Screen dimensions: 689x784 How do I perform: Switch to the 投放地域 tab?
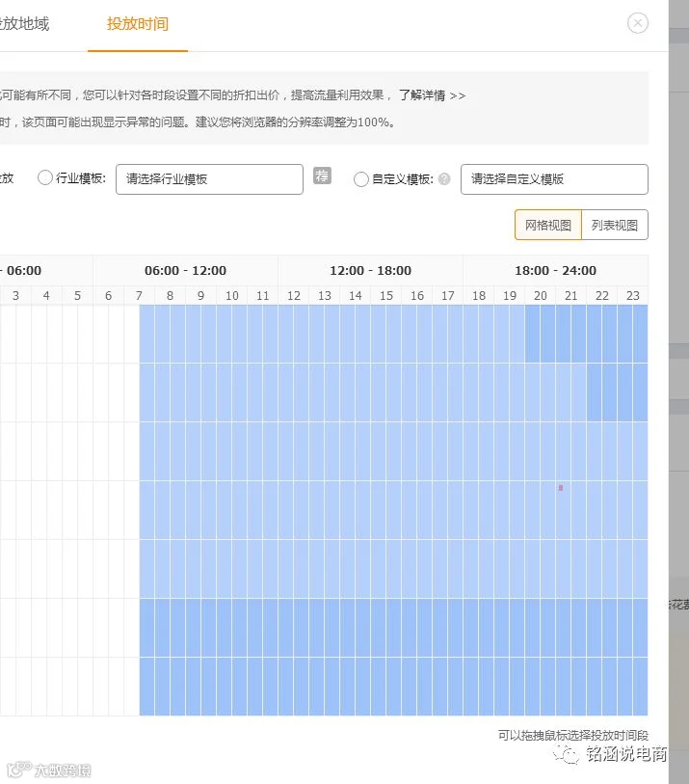pyautogui.click(x=24, y=24)
